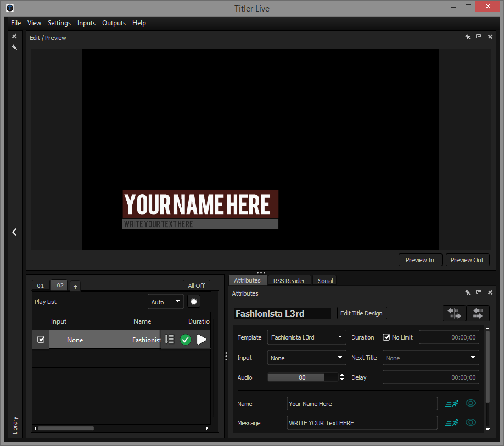Expand the Library sidebar with the left chevron
This screenshot has height=446, width=504.
[14, 232]
